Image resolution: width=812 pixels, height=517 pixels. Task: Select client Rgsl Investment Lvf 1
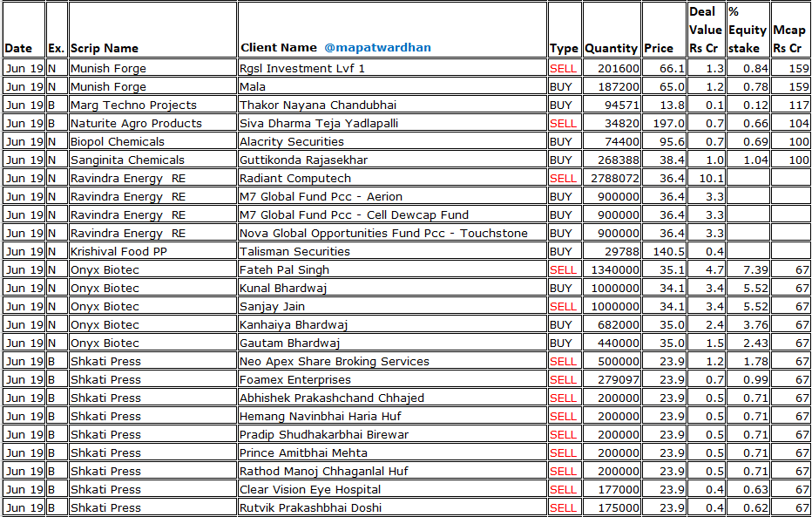tap(302, 68)
